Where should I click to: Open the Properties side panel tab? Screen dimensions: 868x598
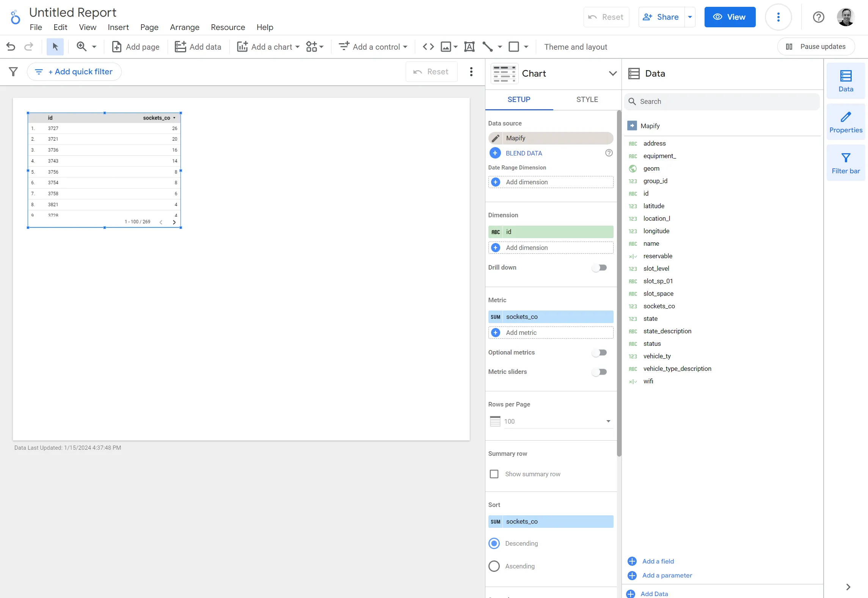[846, 122]
